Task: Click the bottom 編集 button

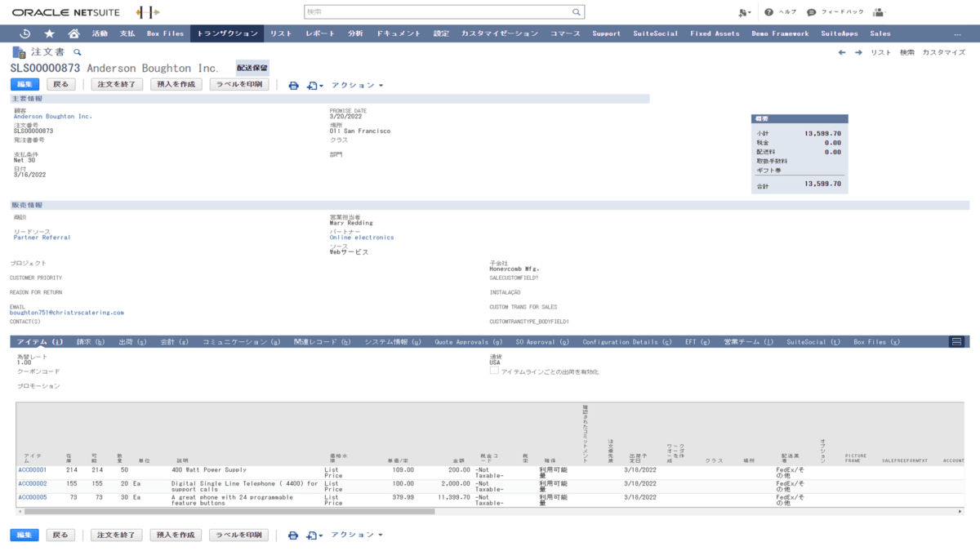Action: pos(24,535)
